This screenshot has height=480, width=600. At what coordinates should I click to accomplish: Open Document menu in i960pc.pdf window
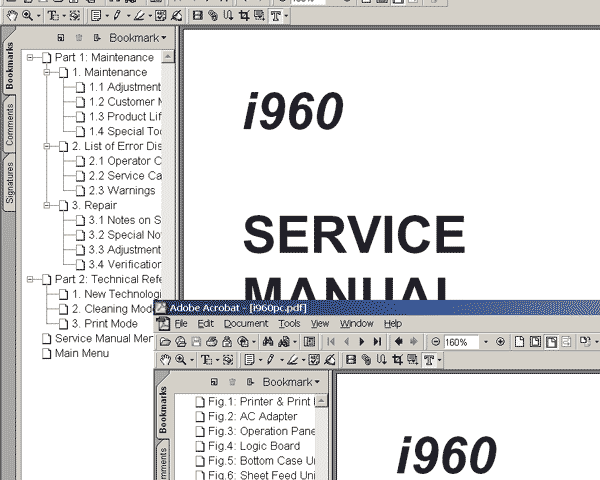tap(246, 324)
